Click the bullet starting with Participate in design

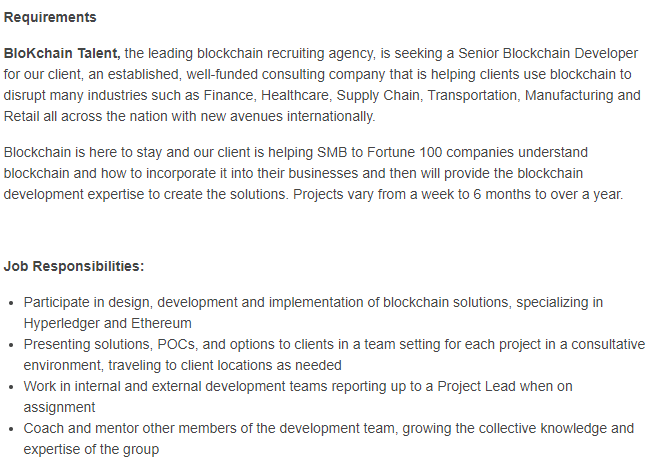(313, 313)
